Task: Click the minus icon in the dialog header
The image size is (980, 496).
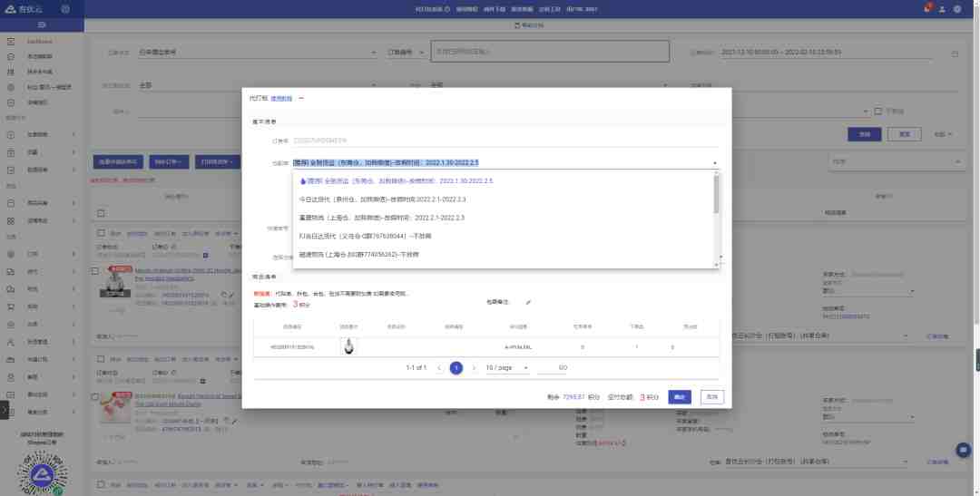Action: point(300,99)
